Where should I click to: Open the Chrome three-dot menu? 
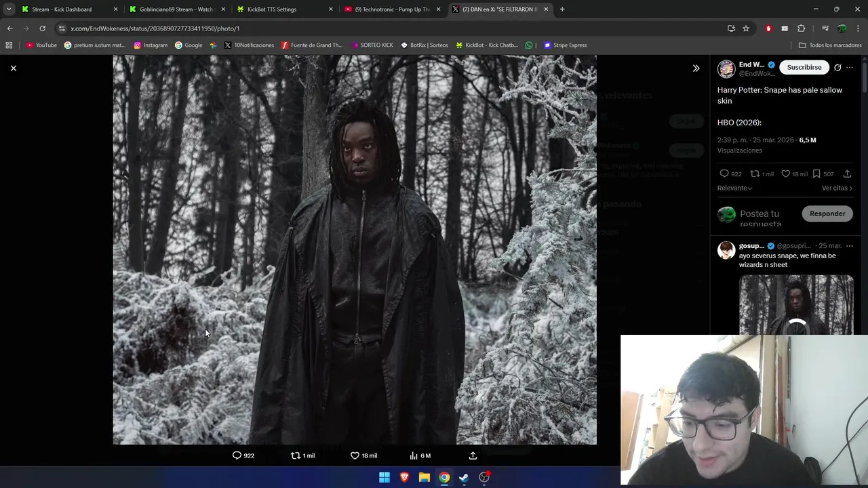(x=858, y=28)
